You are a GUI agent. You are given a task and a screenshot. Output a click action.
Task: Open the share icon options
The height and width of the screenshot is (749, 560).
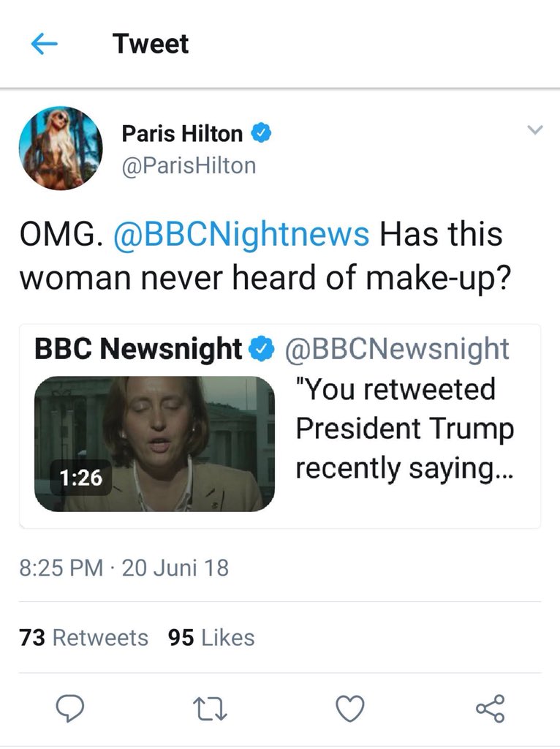490,708
